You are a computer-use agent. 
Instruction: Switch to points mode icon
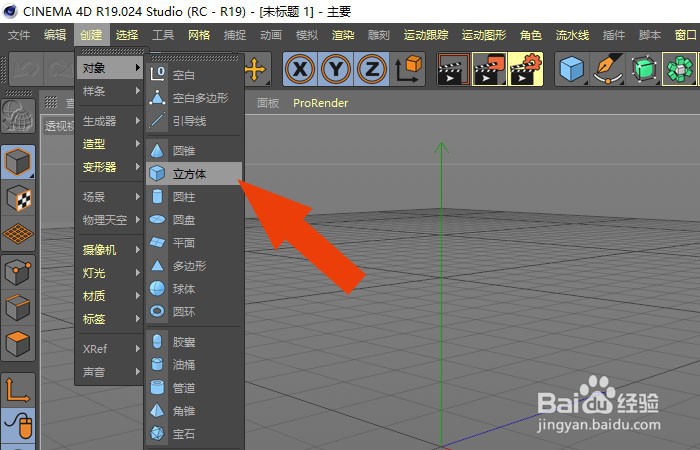coord(18,271)
